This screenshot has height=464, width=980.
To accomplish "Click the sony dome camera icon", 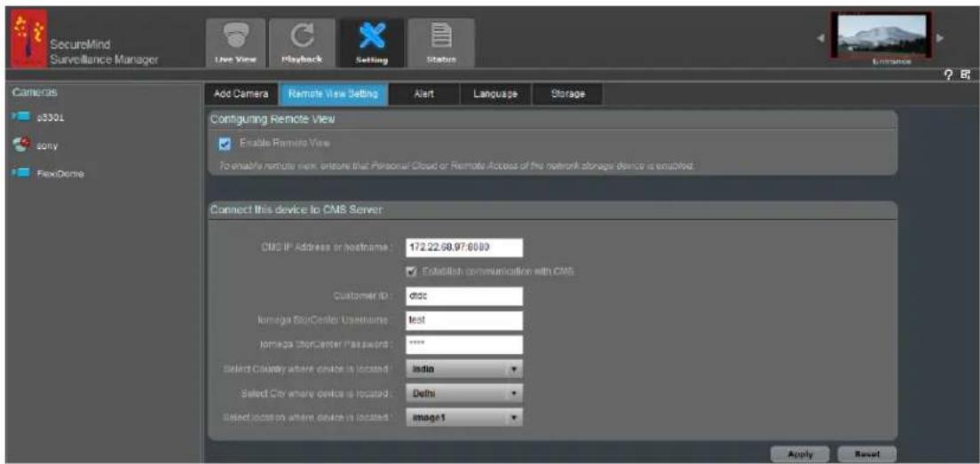I will 20,145.
